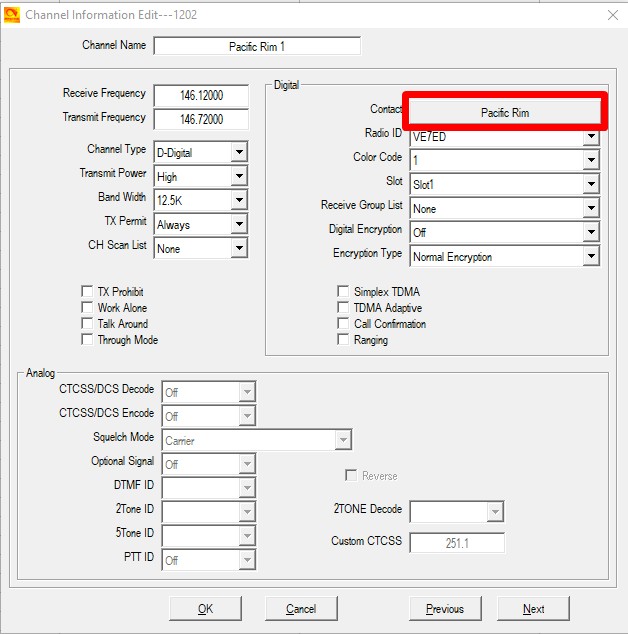Enable the TX Prohibit checkbox
This screenshot has width=628, height=634.
pos(88,292)
